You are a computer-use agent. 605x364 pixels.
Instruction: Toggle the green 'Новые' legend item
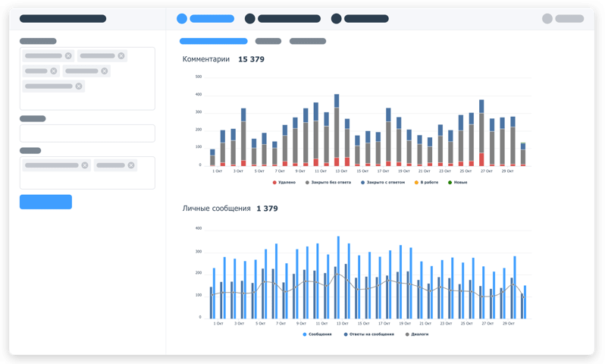(458, 183)
